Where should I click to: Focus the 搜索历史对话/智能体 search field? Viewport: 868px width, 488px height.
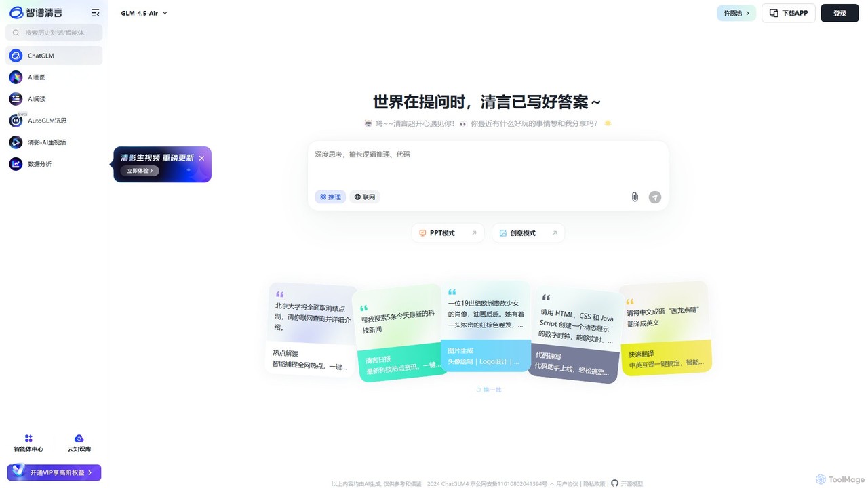54,33
